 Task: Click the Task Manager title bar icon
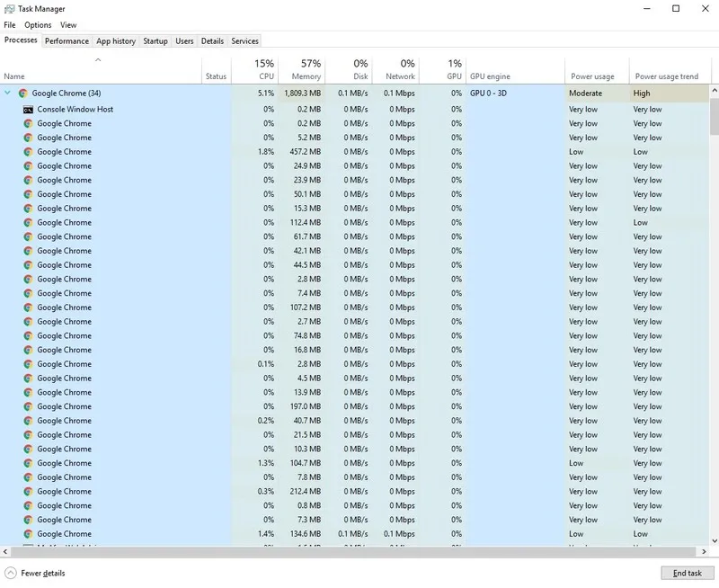click(9, 9)
